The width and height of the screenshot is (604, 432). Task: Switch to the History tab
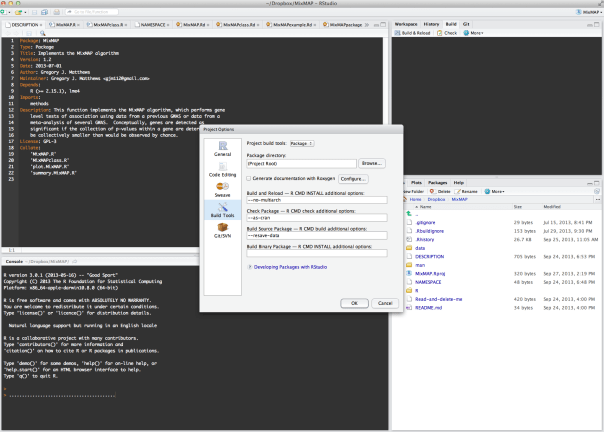431,22
